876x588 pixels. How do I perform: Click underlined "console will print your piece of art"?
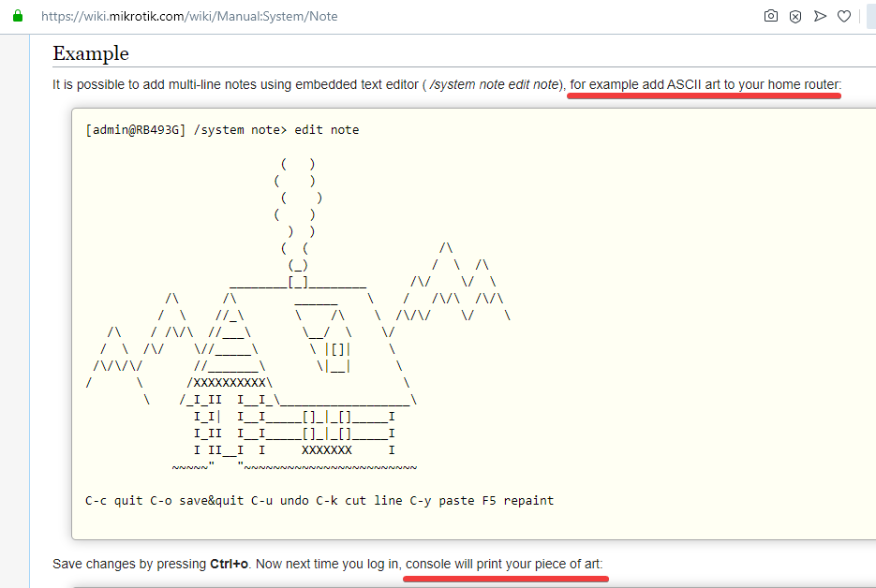(x=503, y=564)
